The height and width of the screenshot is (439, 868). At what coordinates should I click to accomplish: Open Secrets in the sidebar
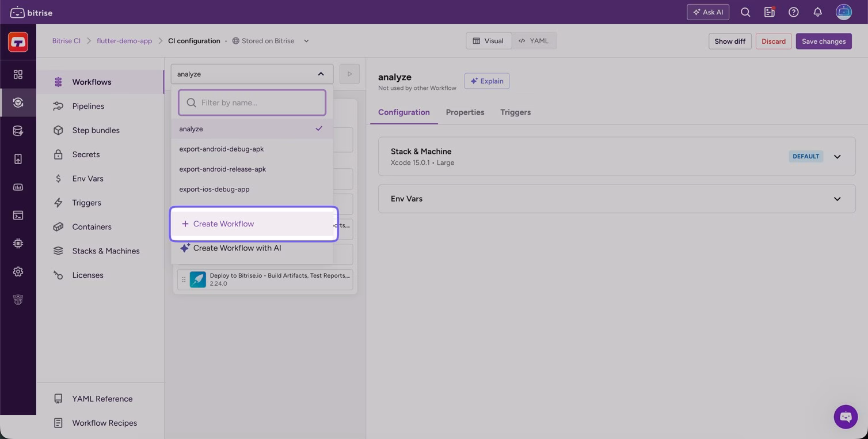click(100, 154)
